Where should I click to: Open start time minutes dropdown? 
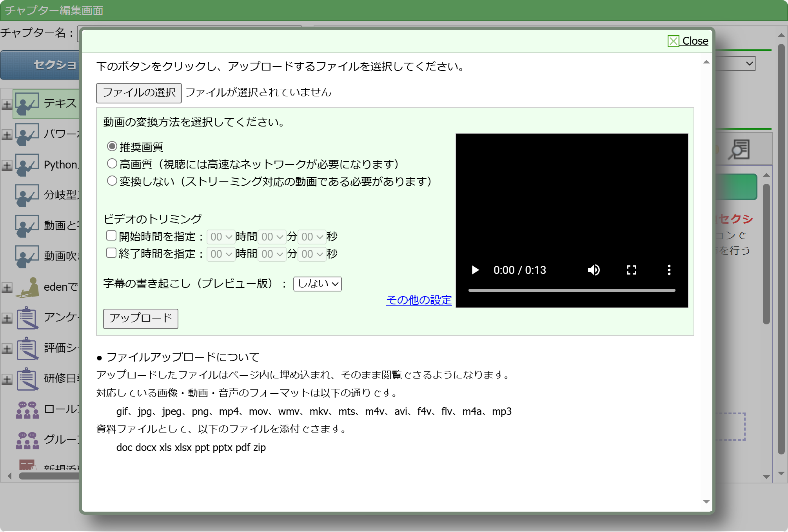point(272,237)
